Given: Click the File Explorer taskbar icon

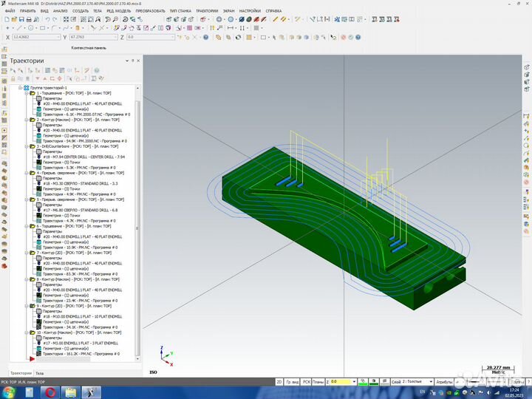Looking at the screenshot, I should (x=71, y=392).
